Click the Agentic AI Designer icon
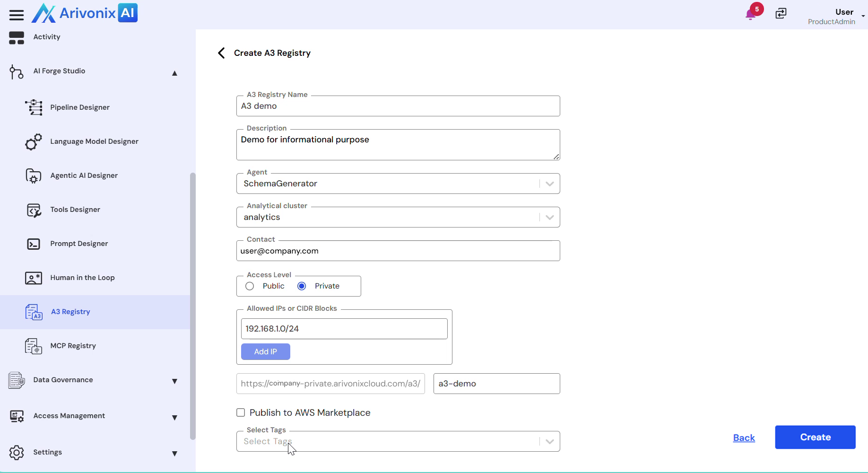This screenshot has width=868, height=473. coord(34,175)
